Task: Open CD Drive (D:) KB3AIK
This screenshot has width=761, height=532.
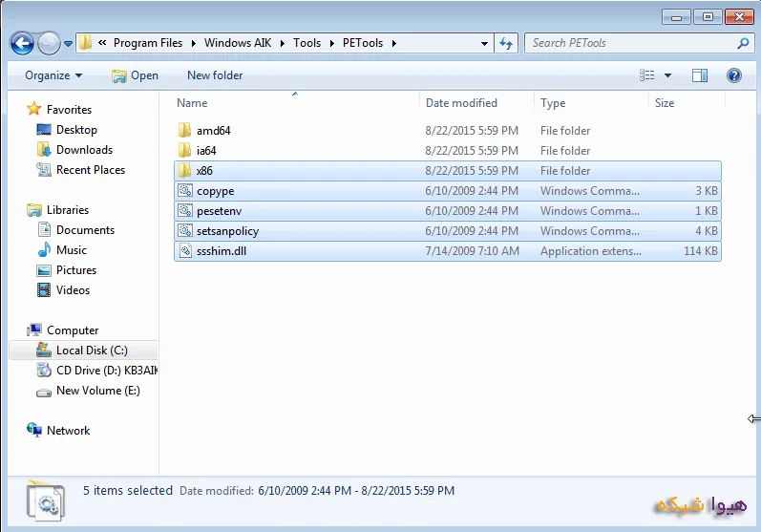Action: [x=107, y=371]
